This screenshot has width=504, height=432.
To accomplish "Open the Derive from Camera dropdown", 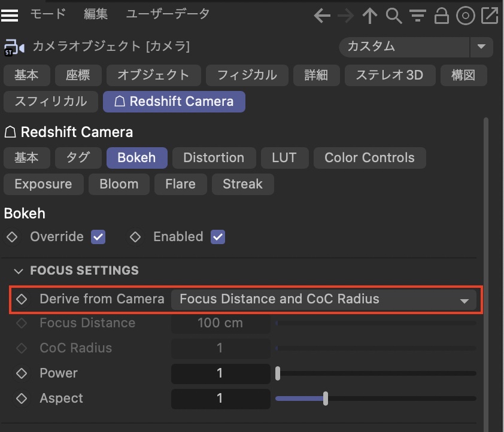I will click(x=323, y=299).
